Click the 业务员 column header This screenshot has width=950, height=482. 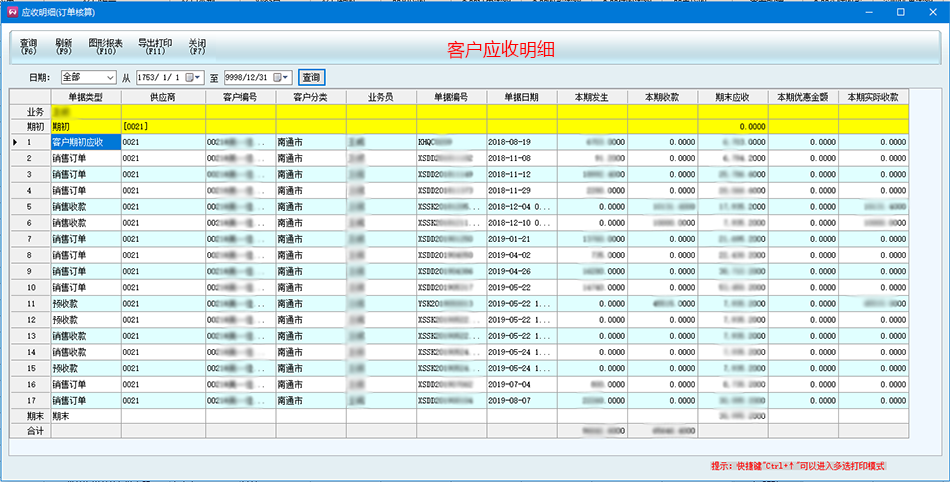point(382,97)
